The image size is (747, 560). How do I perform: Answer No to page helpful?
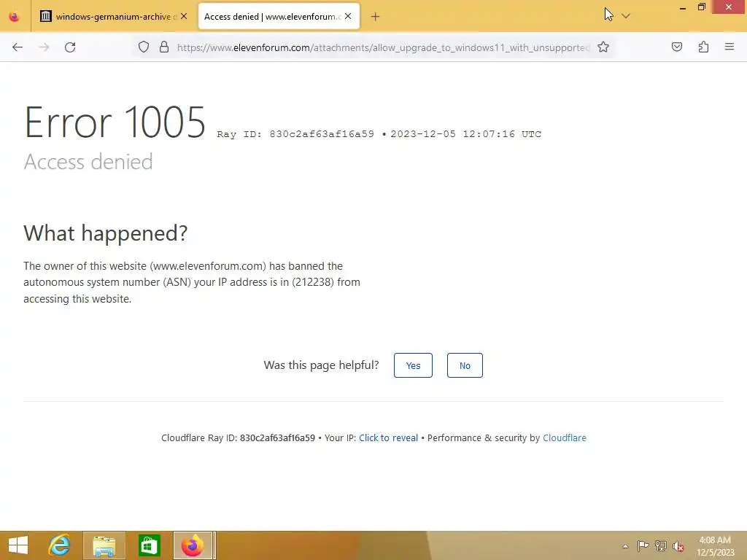coord(465,365)
